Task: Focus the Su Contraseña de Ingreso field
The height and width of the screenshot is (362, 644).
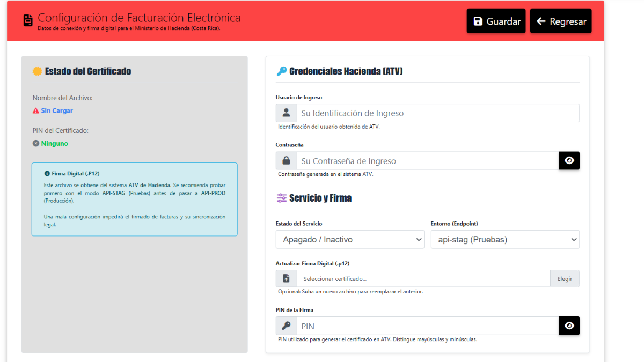Action: coord(428,161)
